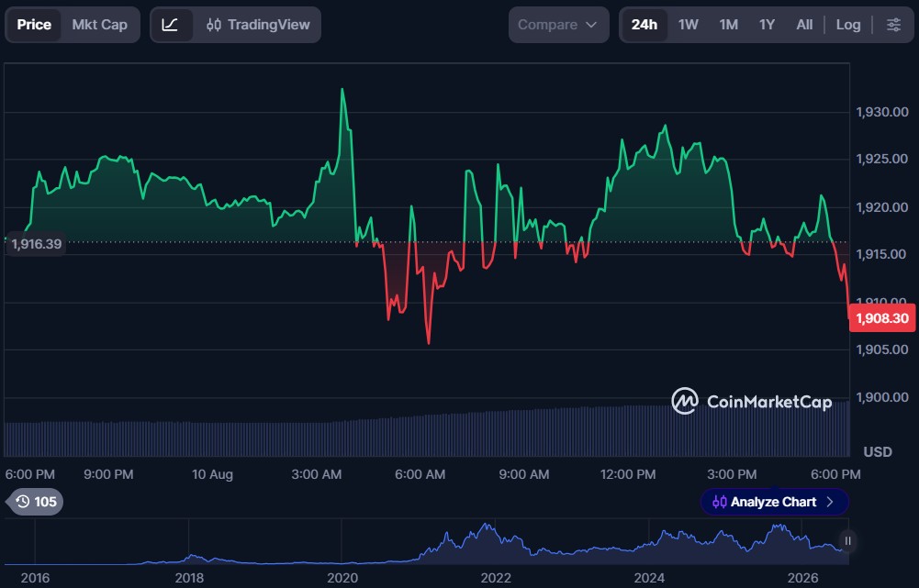
Task: Click 2026 on the overview timeline
Action: [803, 578]
